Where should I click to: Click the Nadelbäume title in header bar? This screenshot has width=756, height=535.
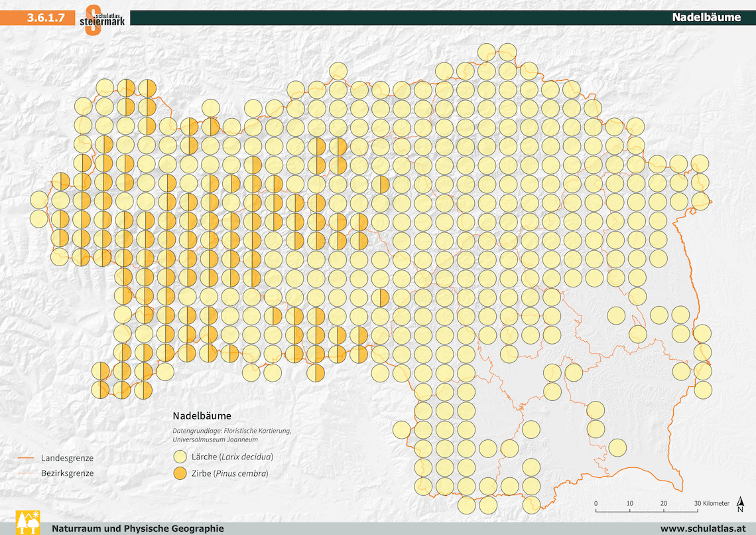pyautogui.click(x=706, y=18)
